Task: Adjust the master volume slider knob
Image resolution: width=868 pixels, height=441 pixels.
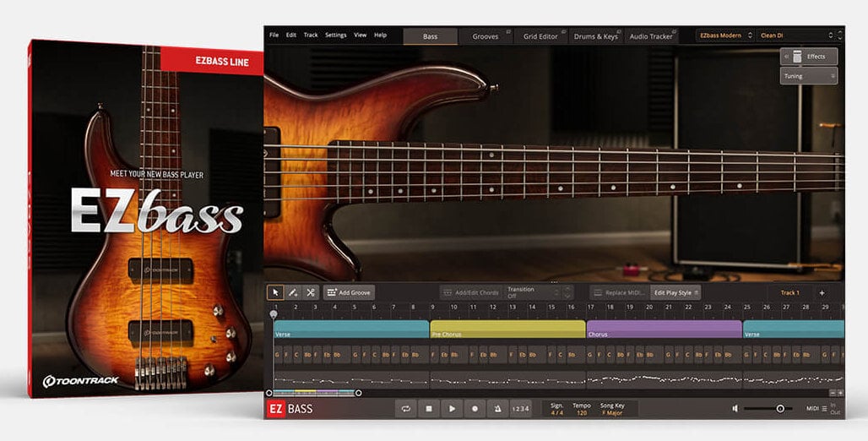Action: click(780, 409)
